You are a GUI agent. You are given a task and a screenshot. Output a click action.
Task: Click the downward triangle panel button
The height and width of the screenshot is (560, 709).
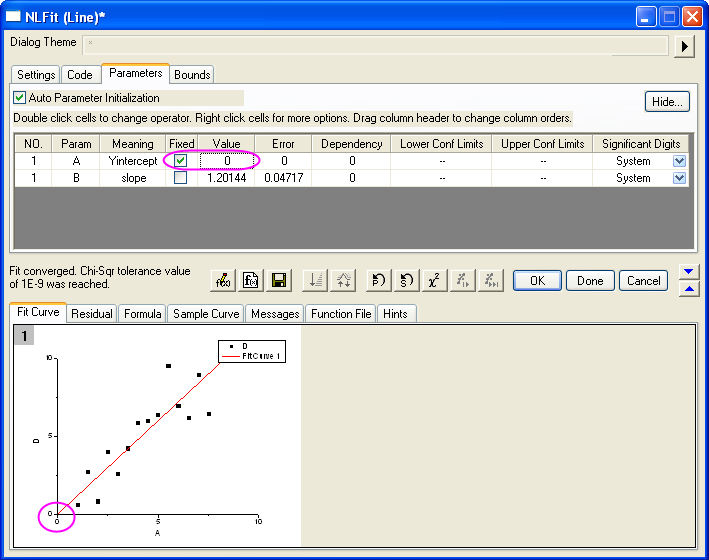click(687, 271)
